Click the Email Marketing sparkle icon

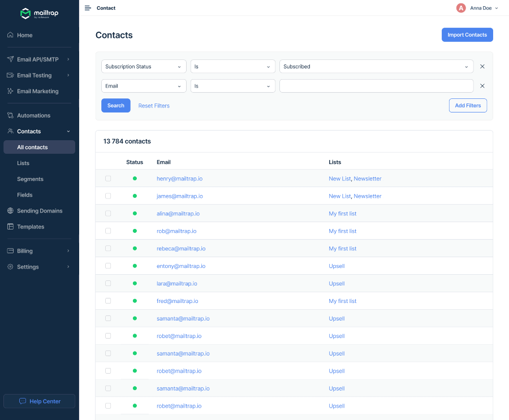point(10,91)
